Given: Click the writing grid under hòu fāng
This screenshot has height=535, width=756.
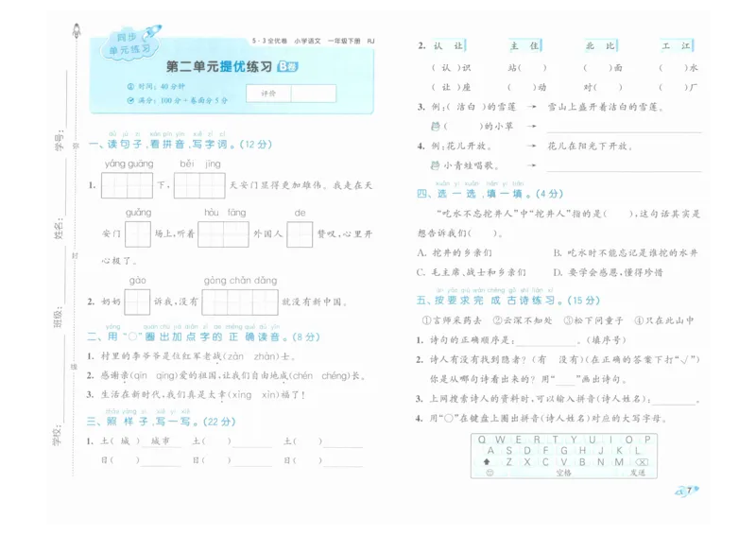Looking at the screenshot, I should coord(223,234).
